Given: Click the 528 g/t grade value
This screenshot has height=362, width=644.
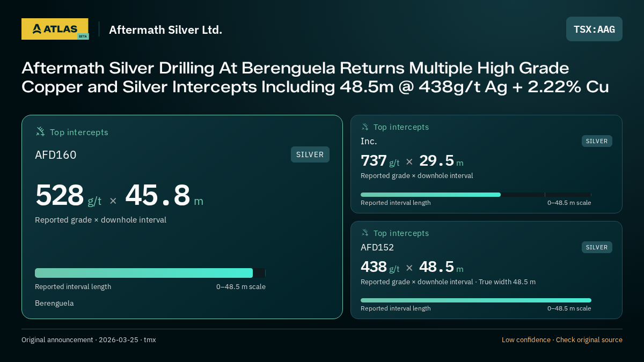Looking at the screenshot, I should click(68, 196).
